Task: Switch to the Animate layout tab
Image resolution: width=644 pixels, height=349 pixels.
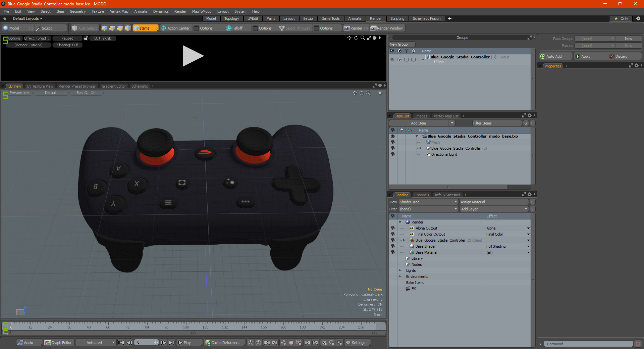Action: point(355,18)
